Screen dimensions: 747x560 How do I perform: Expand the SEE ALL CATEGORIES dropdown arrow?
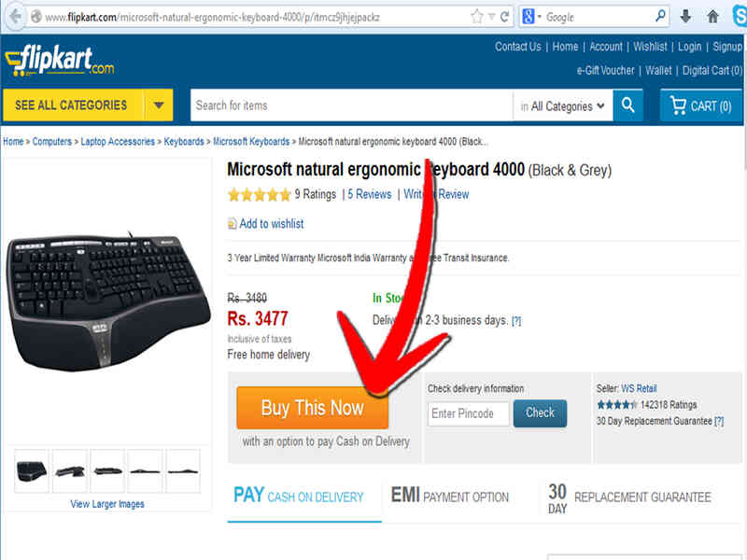point(159,105)
